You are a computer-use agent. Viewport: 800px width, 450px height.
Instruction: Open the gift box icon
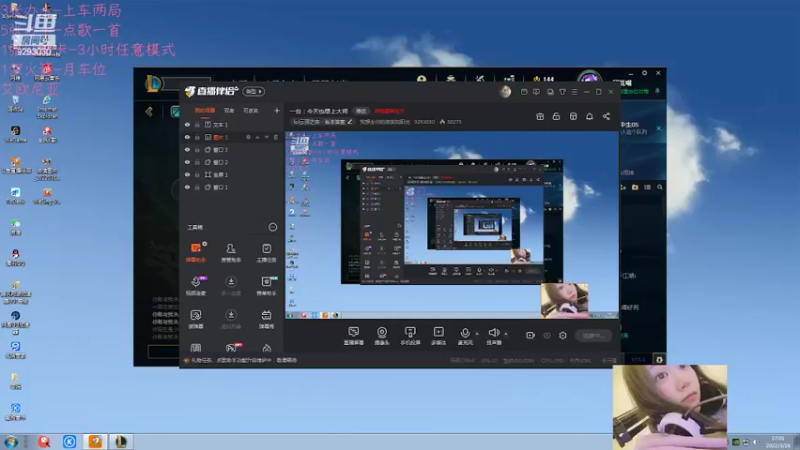pyautogui.click(x=540, y=116)
